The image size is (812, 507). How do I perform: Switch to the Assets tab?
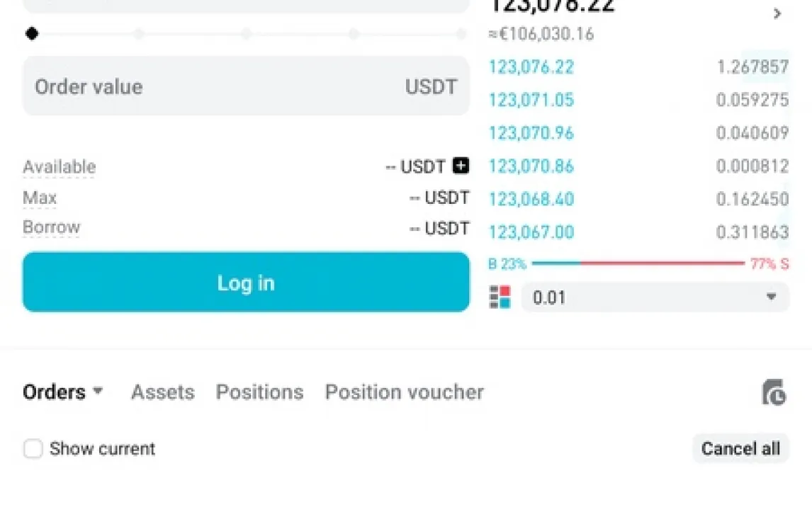tap(162, 392)
